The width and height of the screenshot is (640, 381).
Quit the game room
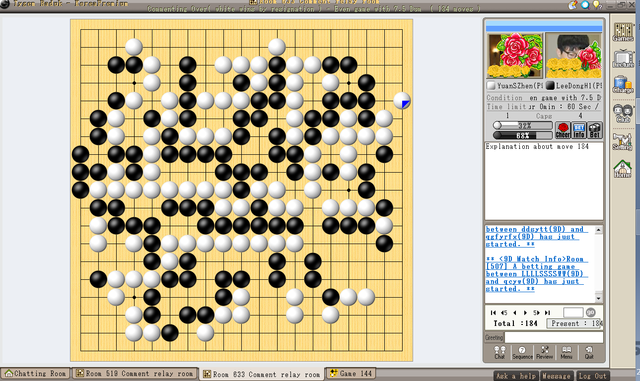click(x=589, y=352)
